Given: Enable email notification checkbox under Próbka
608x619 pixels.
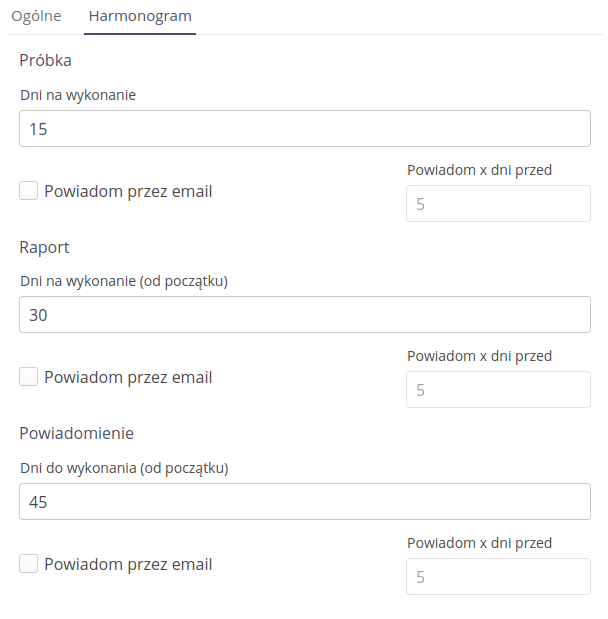Looking at the screenshot, I should tap(29, 191).
